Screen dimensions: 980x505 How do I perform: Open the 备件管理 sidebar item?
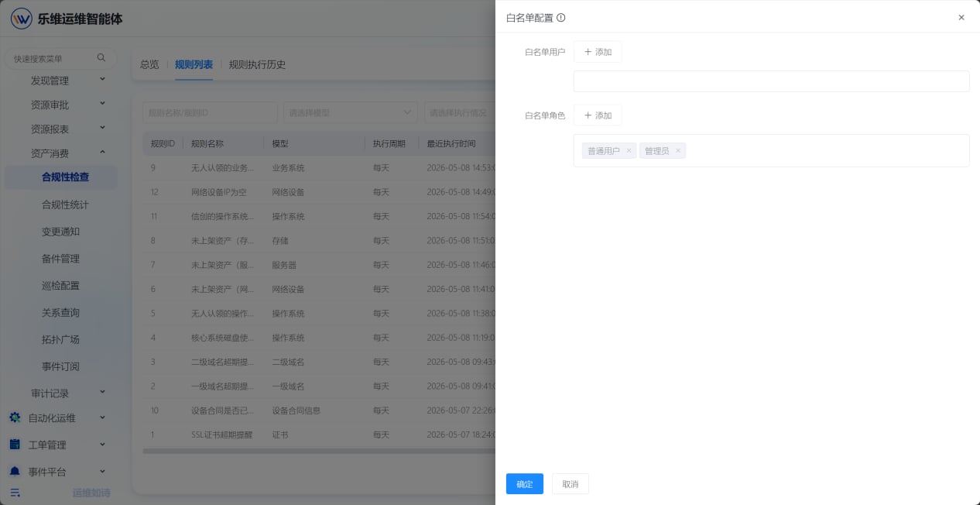(x=61, y=259)
